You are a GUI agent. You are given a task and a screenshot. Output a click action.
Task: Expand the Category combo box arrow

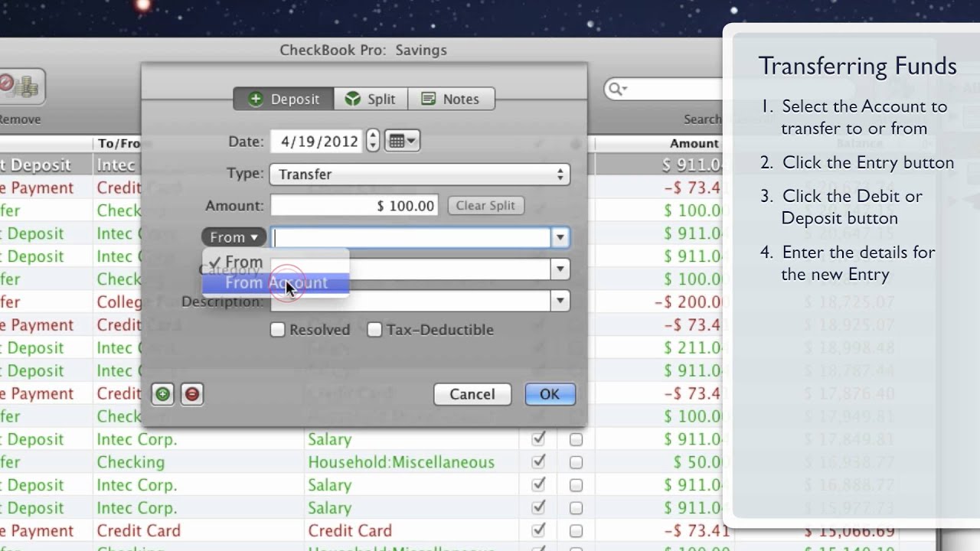tap(560, 269)
